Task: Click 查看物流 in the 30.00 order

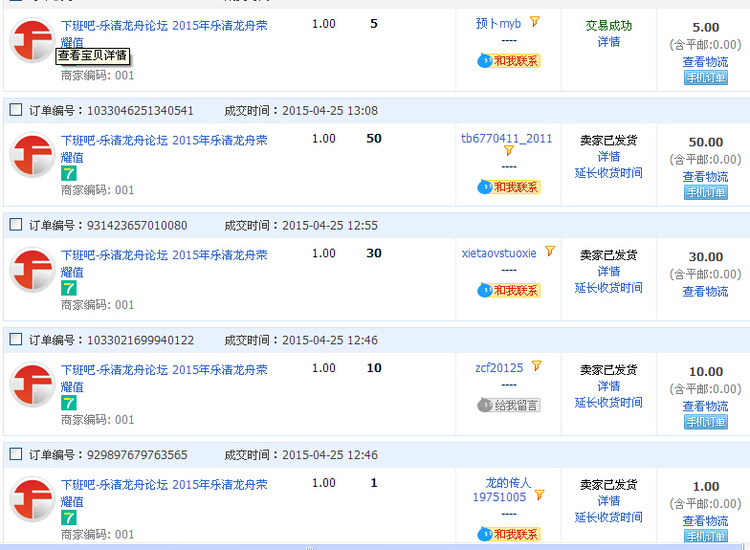Action: point(706,291)
